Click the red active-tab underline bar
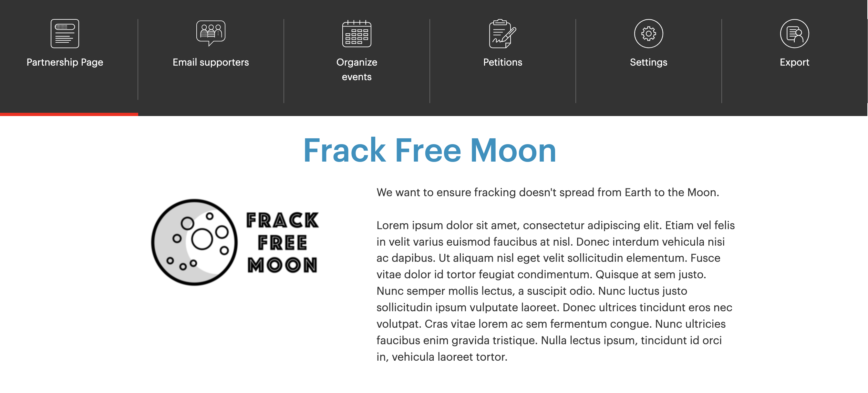Viewport: 868px width, 393px height. [69, 114]
